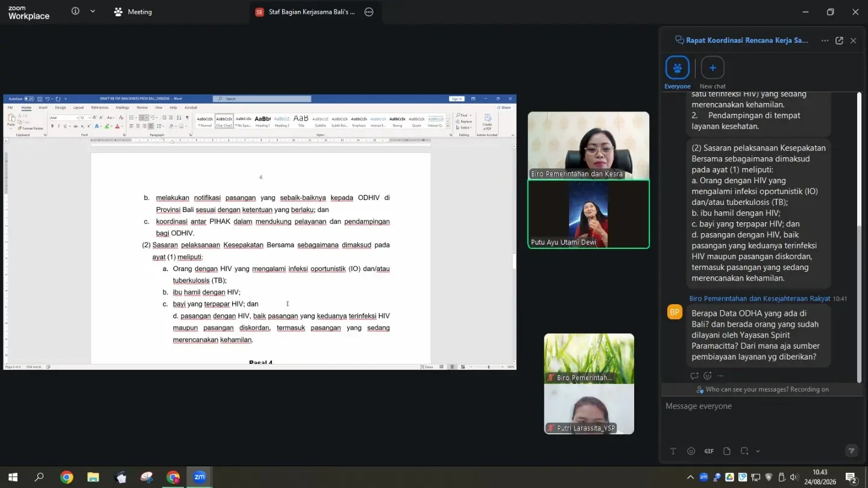Open the References tab in shared Word window
The height and width of the screenshot is (488, 868).
point(99,107)
